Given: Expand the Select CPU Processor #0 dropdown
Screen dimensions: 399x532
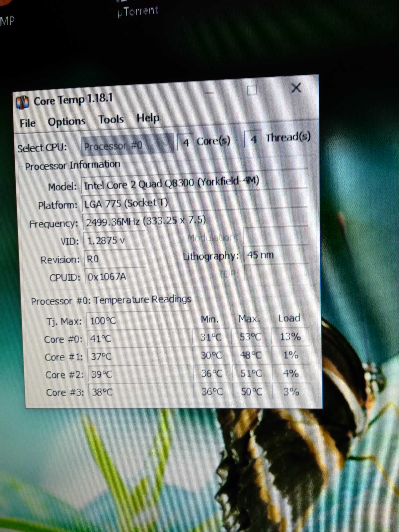Looking at the screenshot, I should pyautogui.click(x=127, y=145).
